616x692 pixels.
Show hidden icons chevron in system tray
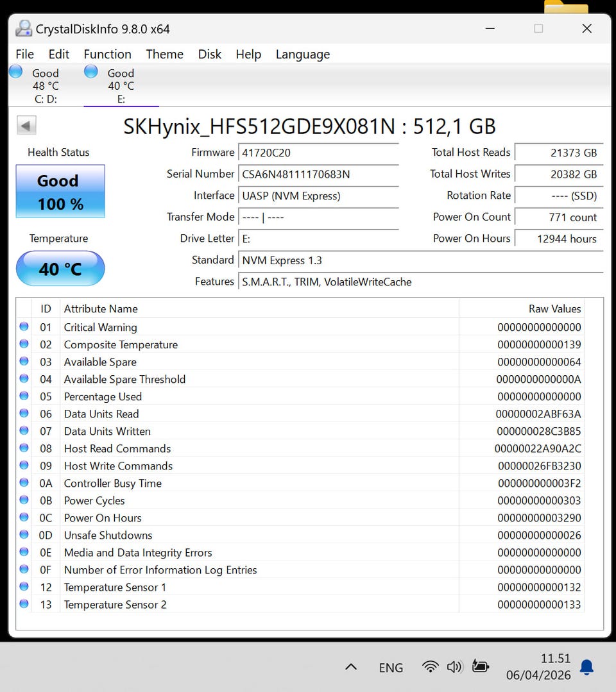[351, 667]
